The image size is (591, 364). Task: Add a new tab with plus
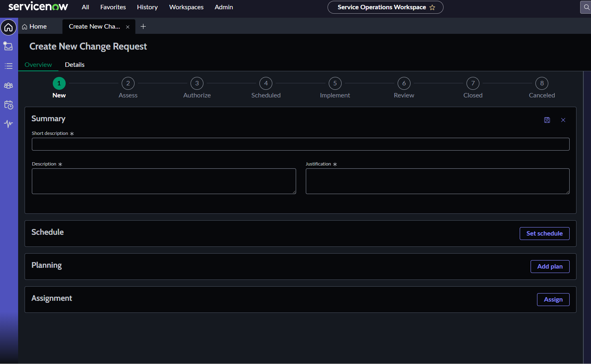coord(143,27)
